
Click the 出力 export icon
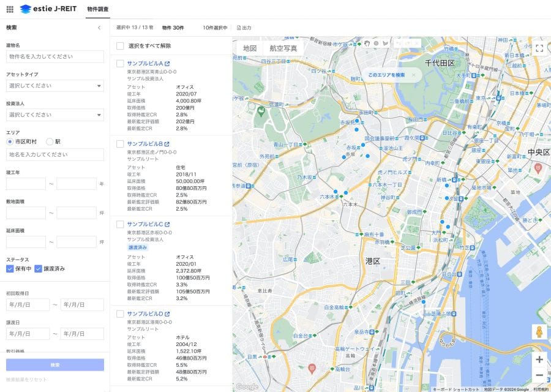pyautogui.click(x=239, y=28)
